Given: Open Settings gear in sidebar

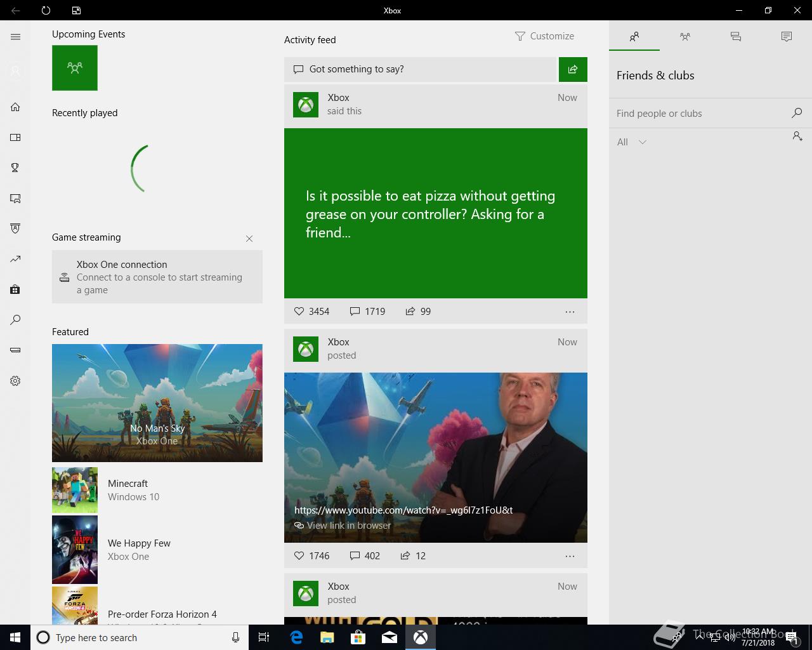Looking at the screenshot, I should point(15,381).
